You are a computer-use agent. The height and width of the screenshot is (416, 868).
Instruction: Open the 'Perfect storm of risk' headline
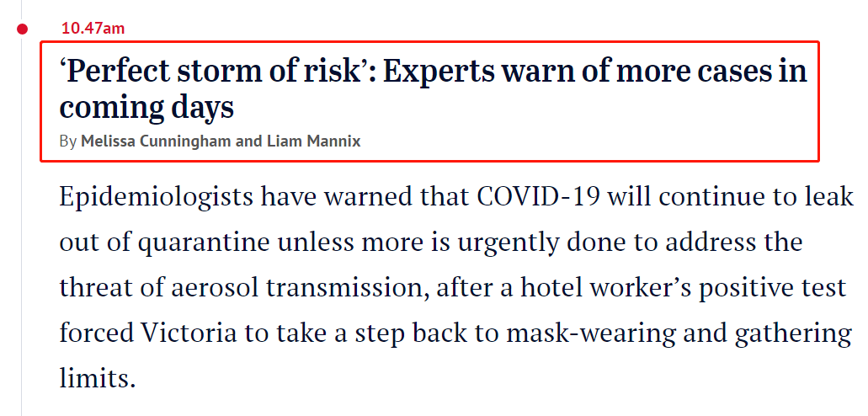pyautogui.click(x=433, y=88)
